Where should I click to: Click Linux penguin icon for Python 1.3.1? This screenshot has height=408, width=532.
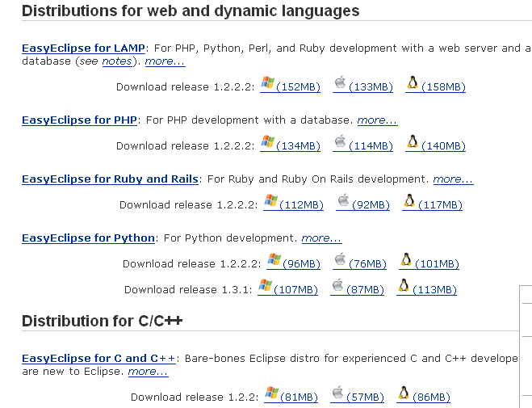[x=404, y=285]
